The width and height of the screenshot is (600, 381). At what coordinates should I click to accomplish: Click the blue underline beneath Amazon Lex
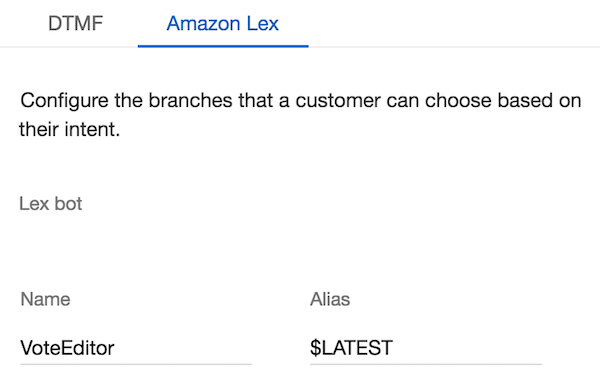pyautogui.click(x=223, y=46)
